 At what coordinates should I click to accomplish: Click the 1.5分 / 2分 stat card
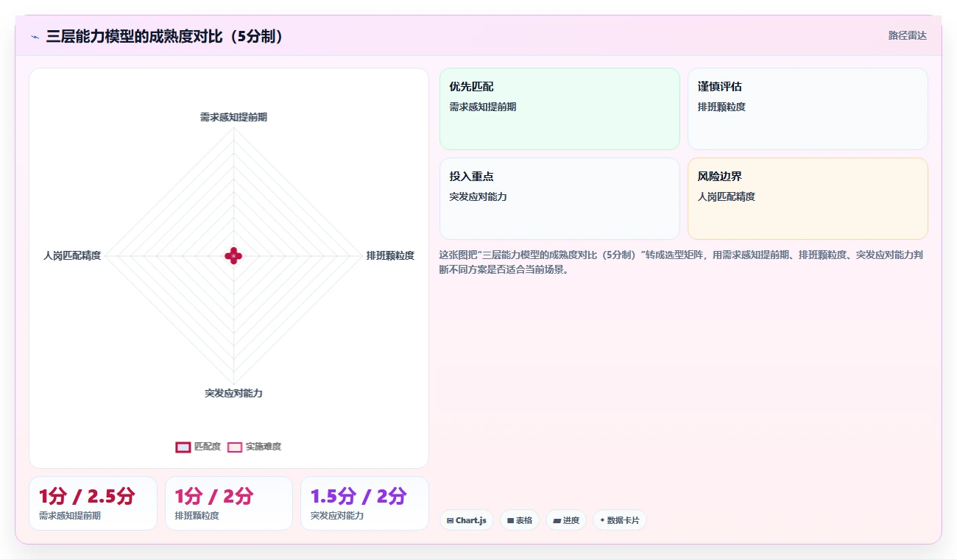[364, 503]
